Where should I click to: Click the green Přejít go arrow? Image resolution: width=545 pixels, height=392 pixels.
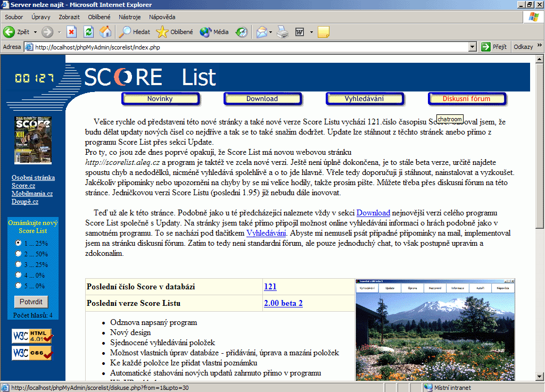point(485,46)
